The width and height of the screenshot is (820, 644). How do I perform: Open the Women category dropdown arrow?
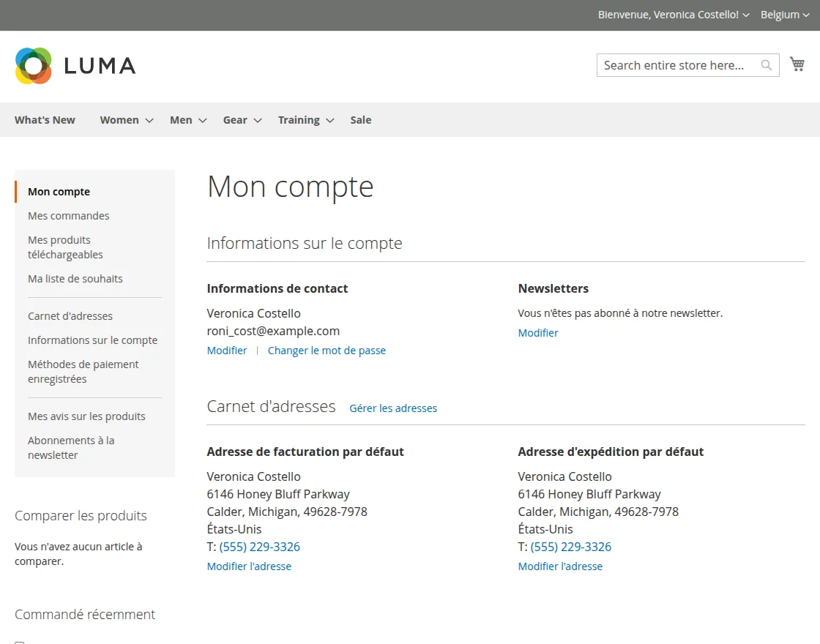149,121
